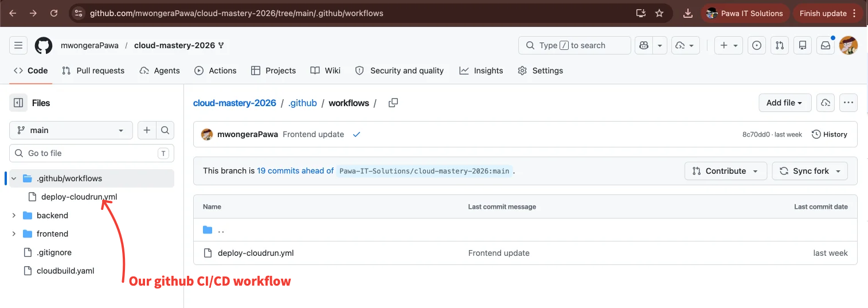Open 'Frontend update' message in deploy-cloudrun.yml row
Image resolution: width=868 pixels, height=308 pixels.
tap(499, 253)
